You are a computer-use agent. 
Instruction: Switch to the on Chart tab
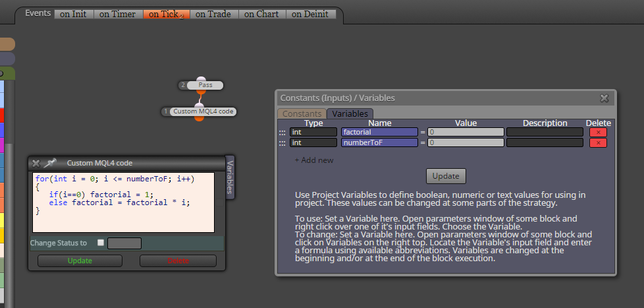(x=261, y=14)
